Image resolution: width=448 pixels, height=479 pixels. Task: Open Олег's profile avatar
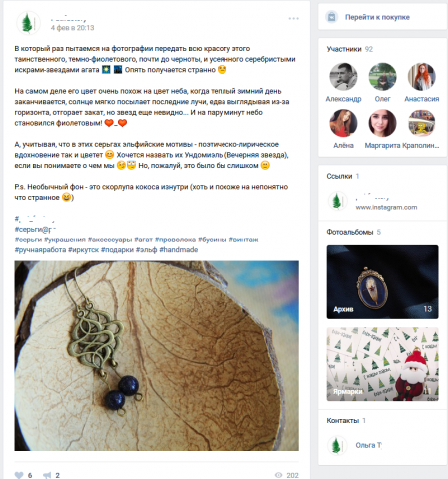[382, 77]
